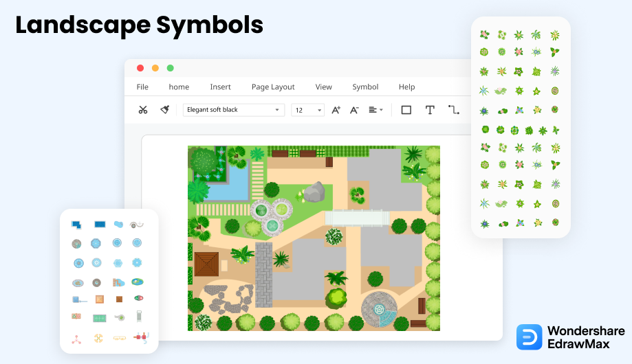Screen dimensions: 632x364
Task: Pick the gray pool ladder symbol
Action: pyautogui.click(x=139, y=317)
